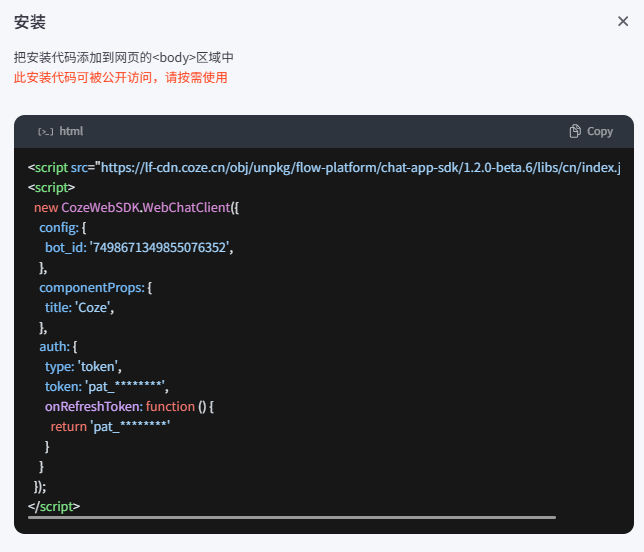
Task: Click the horizontal scrollbar under the code
Action: (292, 517)
